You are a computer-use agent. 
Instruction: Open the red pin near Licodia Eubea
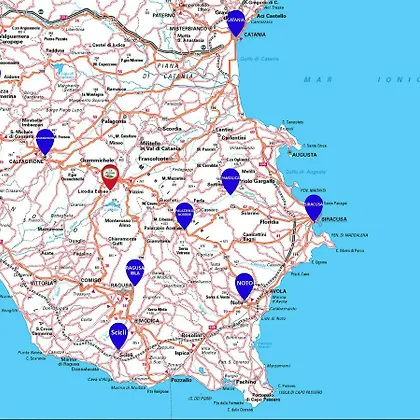[110, 177]
